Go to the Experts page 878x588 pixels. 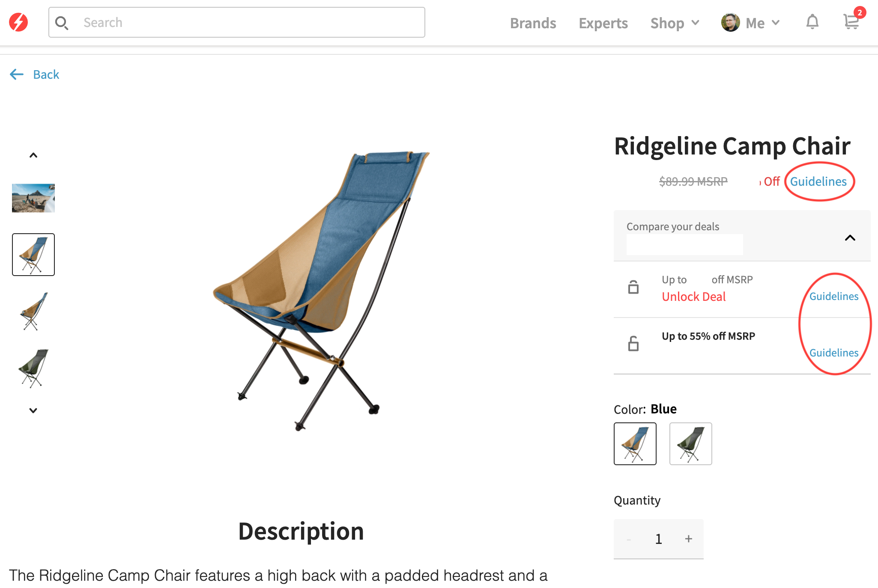[x=603, y=23]
